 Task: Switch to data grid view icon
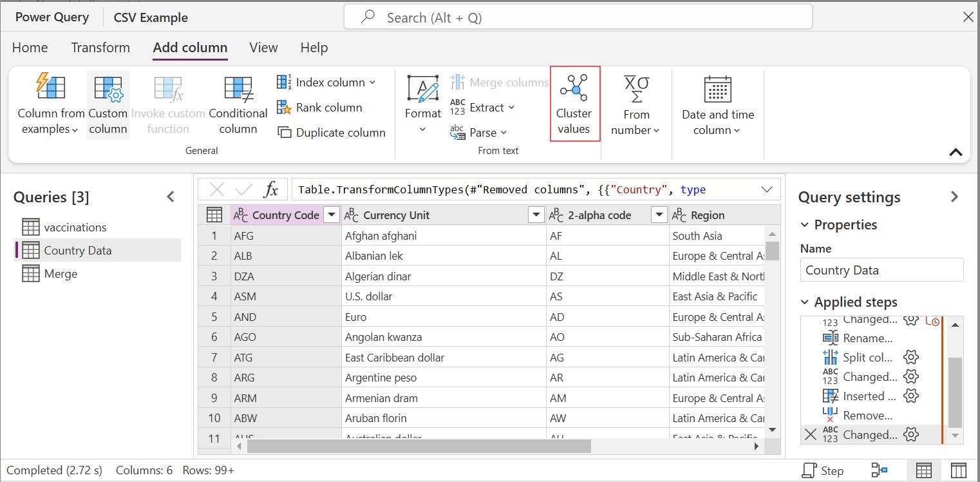tap(924, 470)
